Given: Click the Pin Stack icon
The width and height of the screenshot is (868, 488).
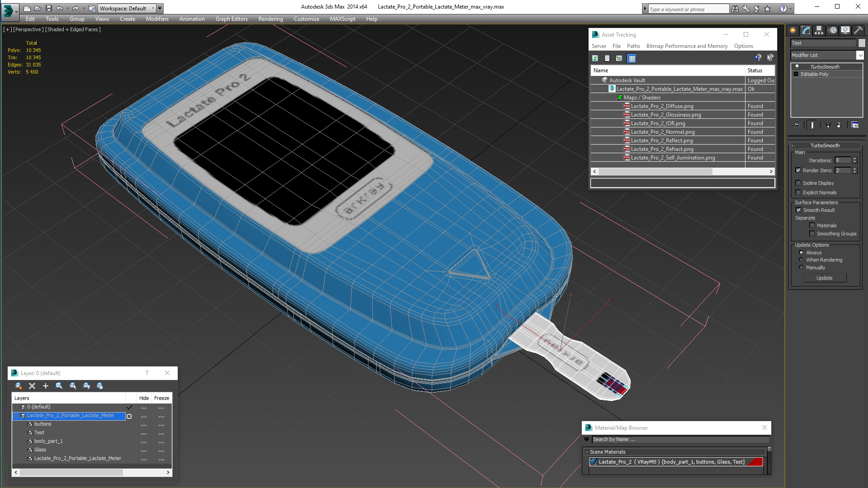Looking at the screenshot, I should [x=797, y=125].
